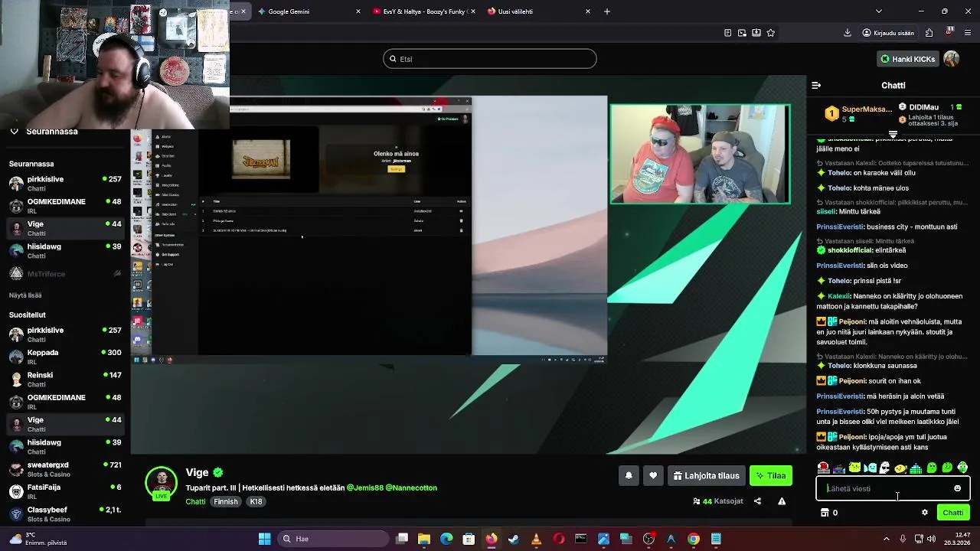Viewport: 980px width, 551px height.
Task: Toggle reader view icon in address bar
Action: pos(727,33)
